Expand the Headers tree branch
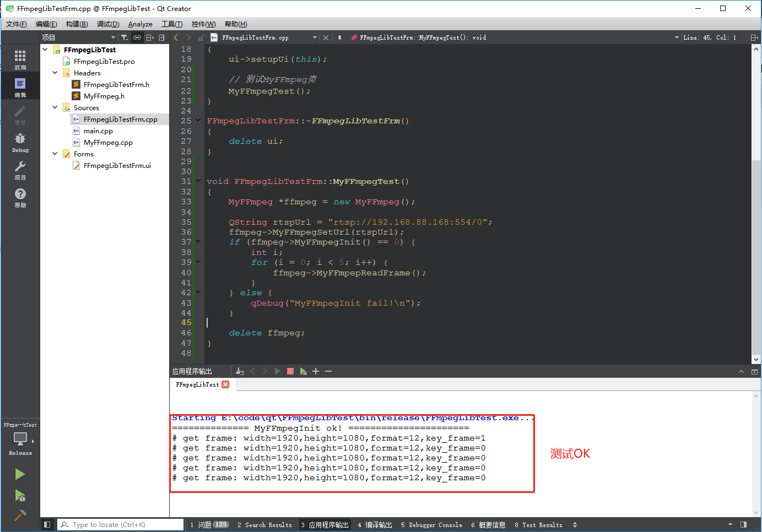Screen dimensions: 762x532 tap(54, 73)
